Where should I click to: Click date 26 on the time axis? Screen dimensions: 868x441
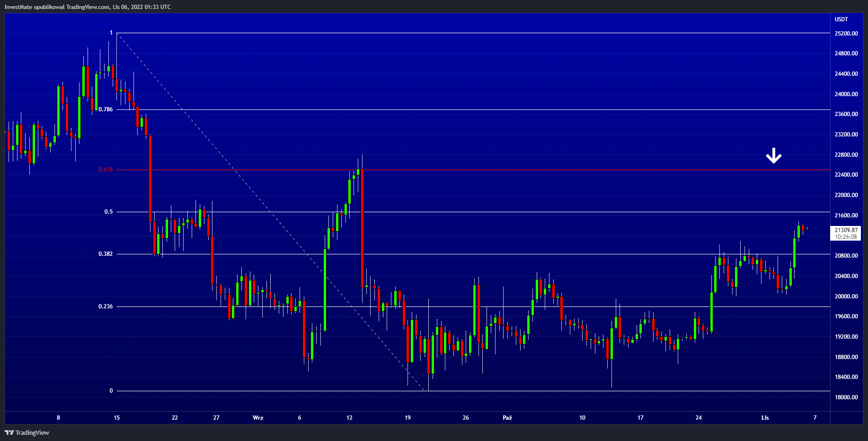(466, 418)
